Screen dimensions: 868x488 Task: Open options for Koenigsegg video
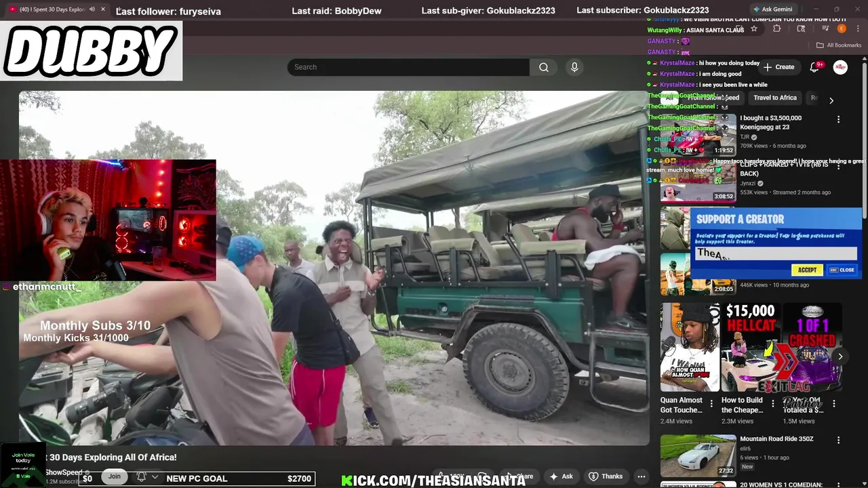838,119
